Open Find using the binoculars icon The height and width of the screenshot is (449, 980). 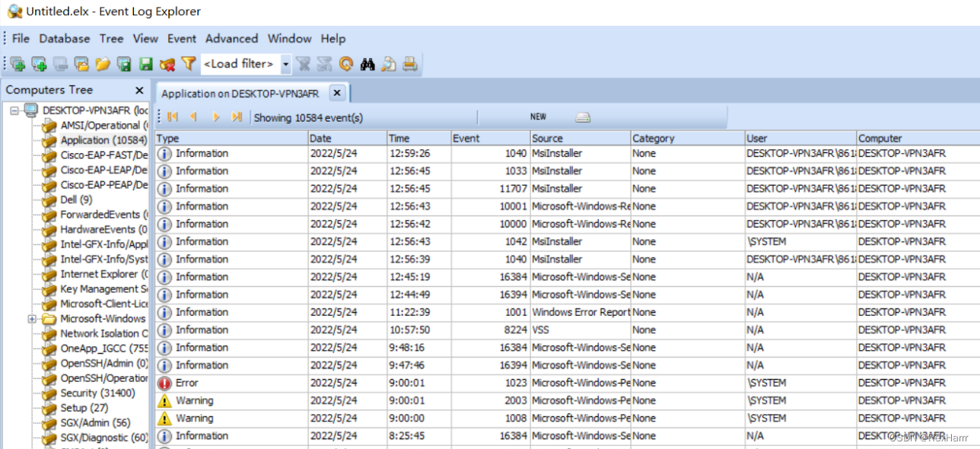tap(367, 65)
